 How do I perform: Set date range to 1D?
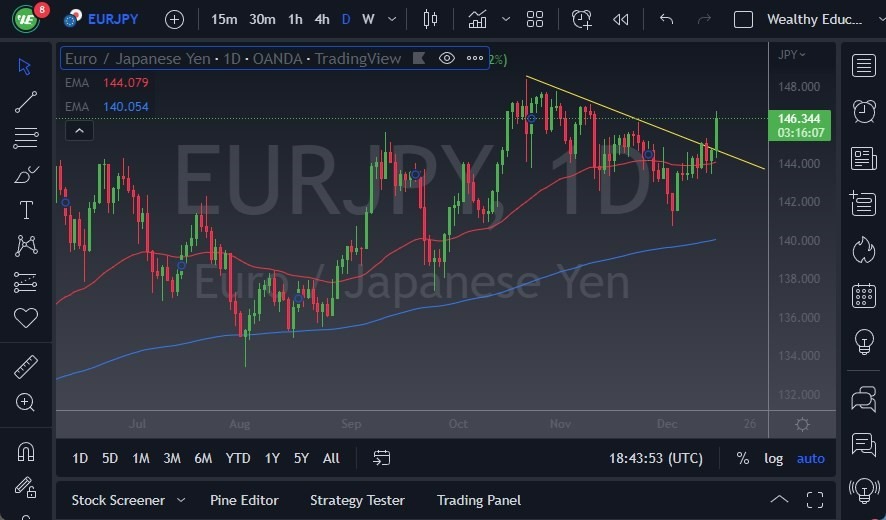[x=80, y=458]
